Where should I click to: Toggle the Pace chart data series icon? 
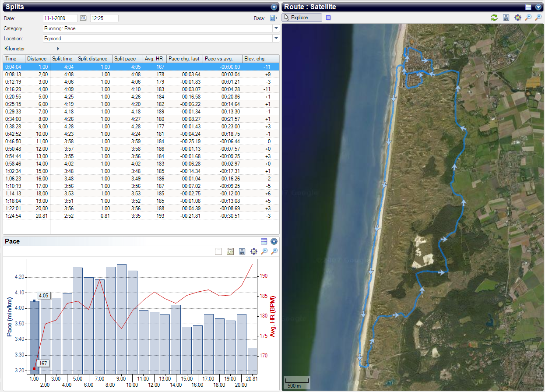pos(230,251)
